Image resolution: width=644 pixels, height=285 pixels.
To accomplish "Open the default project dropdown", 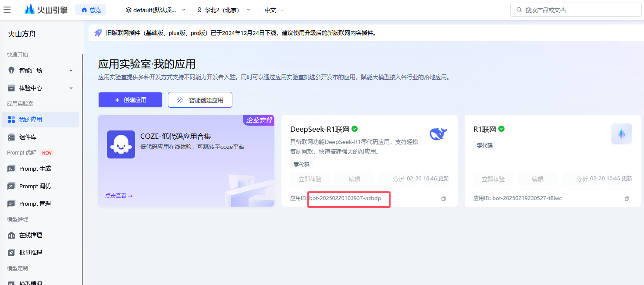I will (x=155, y=9).
